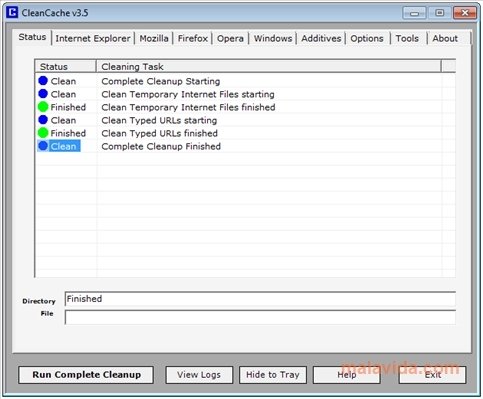Screen dimensions: 483x399
Task: Click the Cleaning Task column header
Action: [269, 66]
